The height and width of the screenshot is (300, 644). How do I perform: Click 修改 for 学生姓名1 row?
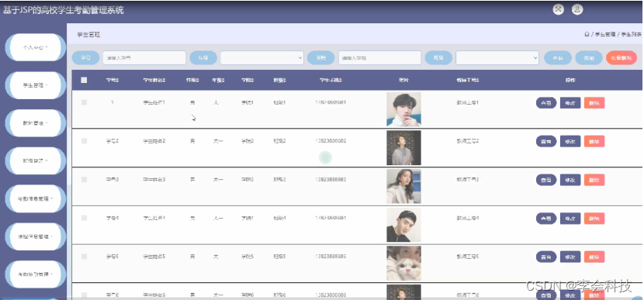coord(570,102)
